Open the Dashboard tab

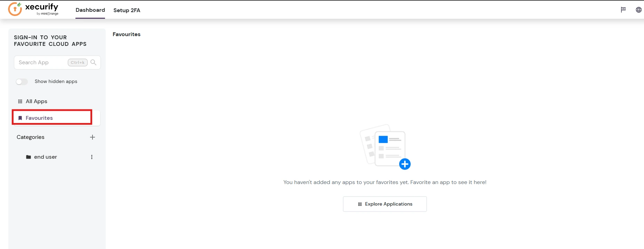click(90, 10)
